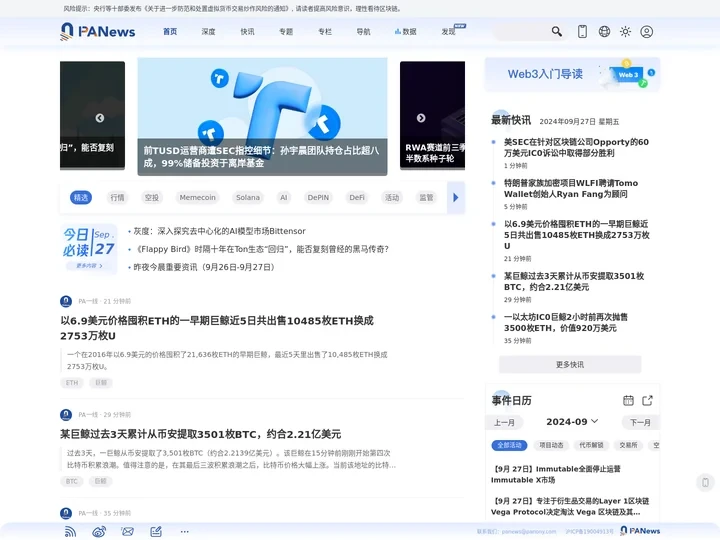720x540 pixels.
Task: Open 某巨鲸提取3501枚BTC article title
Action: pyautogui.click(x=201, y=434)
